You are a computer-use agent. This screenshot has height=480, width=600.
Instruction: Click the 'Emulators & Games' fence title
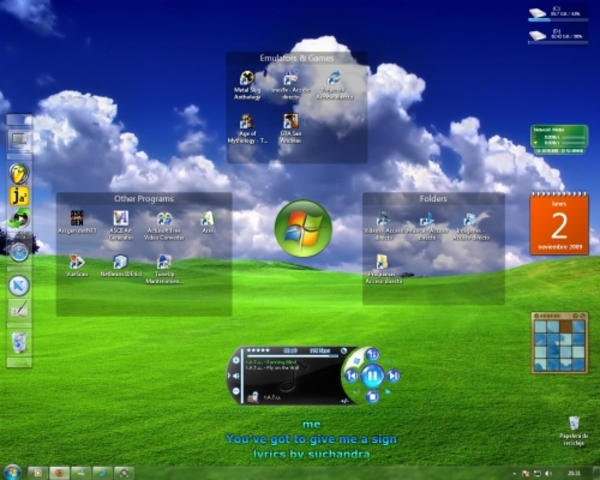297,58
